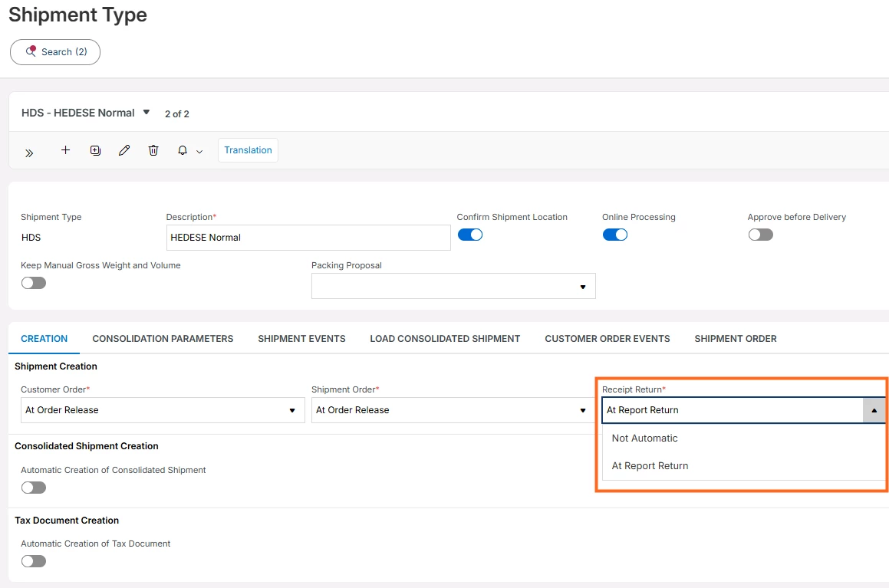889x588 pixels.
Task: Click the magnifier icon in Search button
Action: (x=31, y=51)
